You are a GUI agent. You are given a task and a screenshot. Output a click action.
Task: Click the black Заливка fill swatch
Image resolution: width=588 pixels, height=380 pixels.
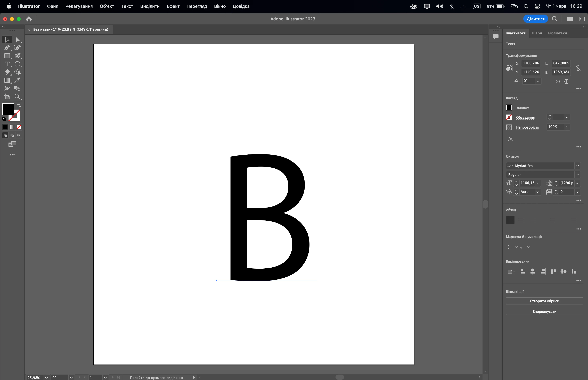(x=509, y=108)
